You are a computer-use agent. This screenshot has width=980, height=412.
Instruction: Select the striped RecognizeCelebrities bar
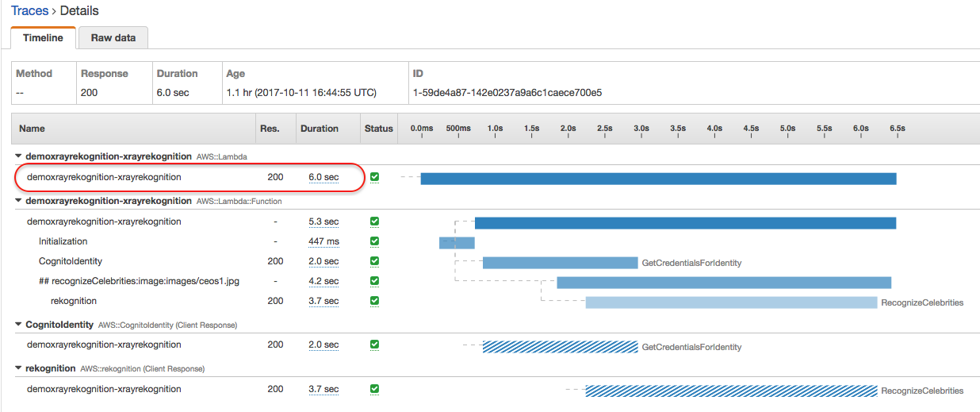[732, 391]
